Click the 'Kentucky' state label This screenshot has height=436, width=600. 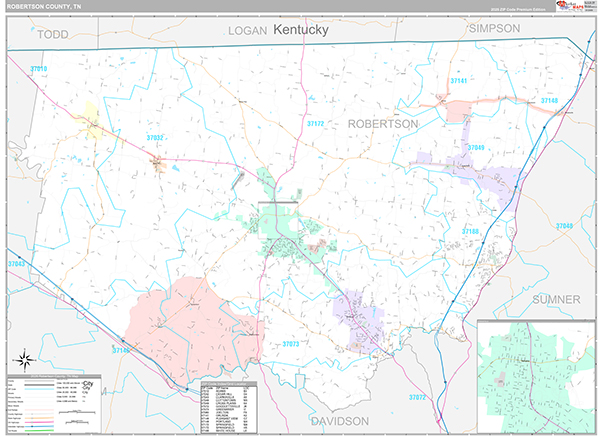point(301,29)
